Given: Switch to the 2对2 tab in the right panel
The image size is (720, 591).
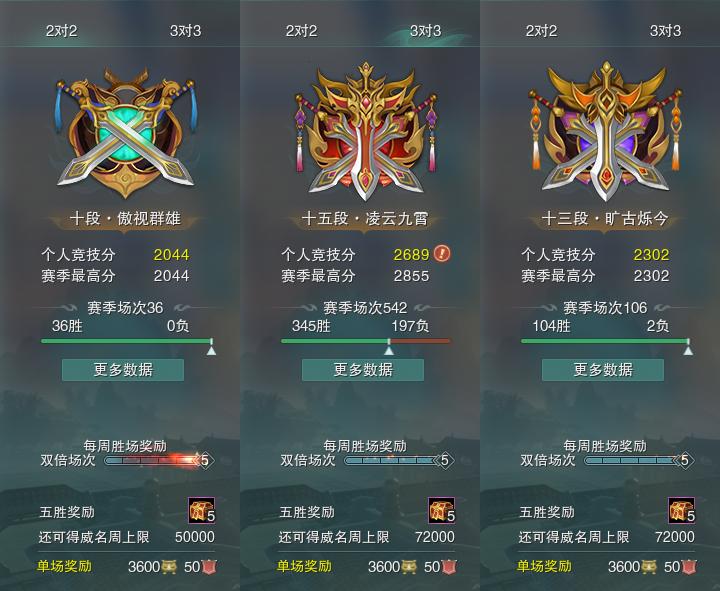Looking at the screenshot, I should (x=541, y=31).
